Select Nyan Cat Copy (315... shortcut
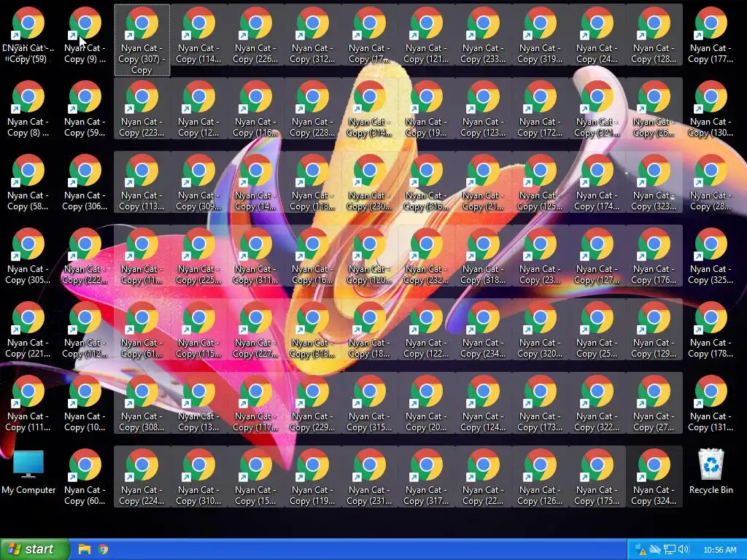747x560 pixels. coord(369,403)
